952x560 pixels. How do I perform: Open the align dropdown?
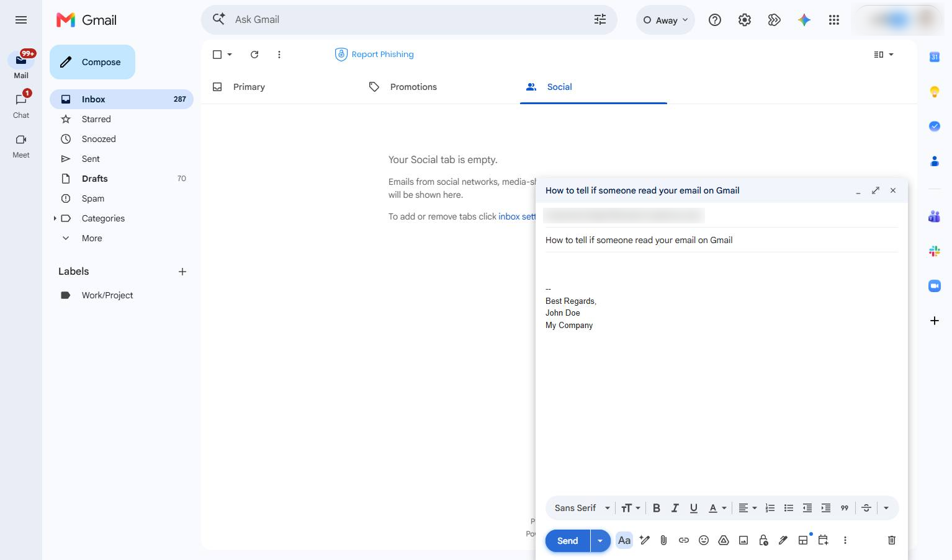[x=748, y=508]
